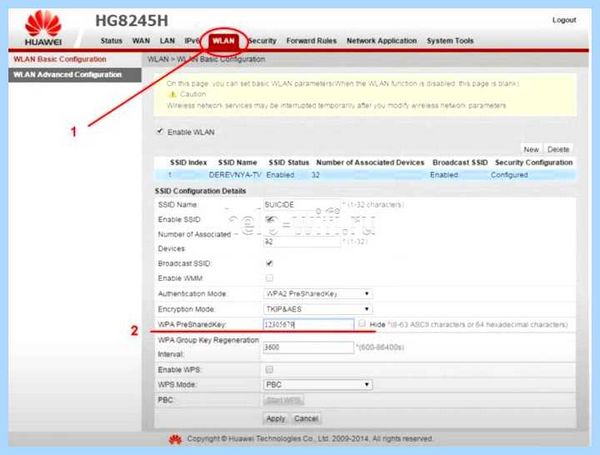Click the Number of Associated Devices input field
Screen dimensions: 600x455
pos(302,241)
